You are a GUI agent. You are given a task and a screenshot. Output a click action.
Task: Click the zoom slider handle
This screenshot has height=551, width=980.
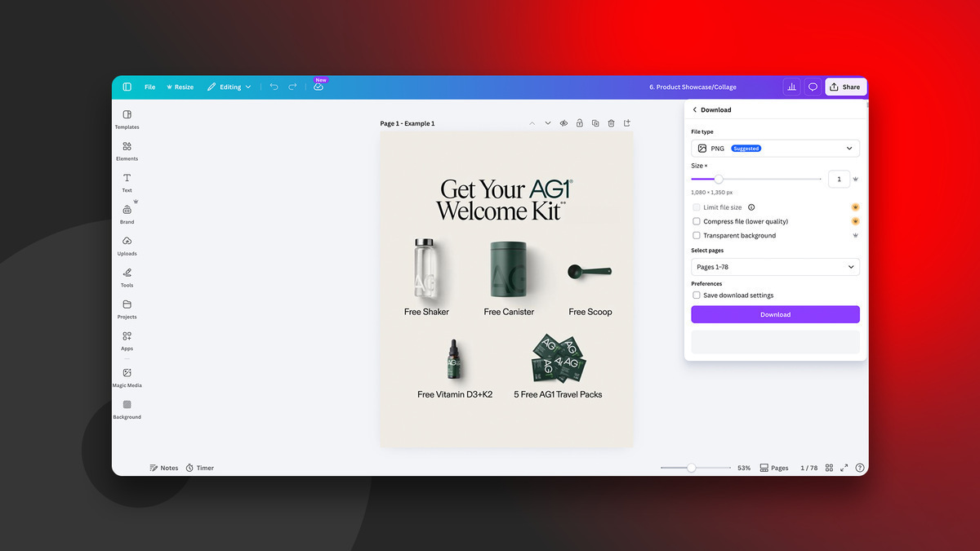click(692, 468)
